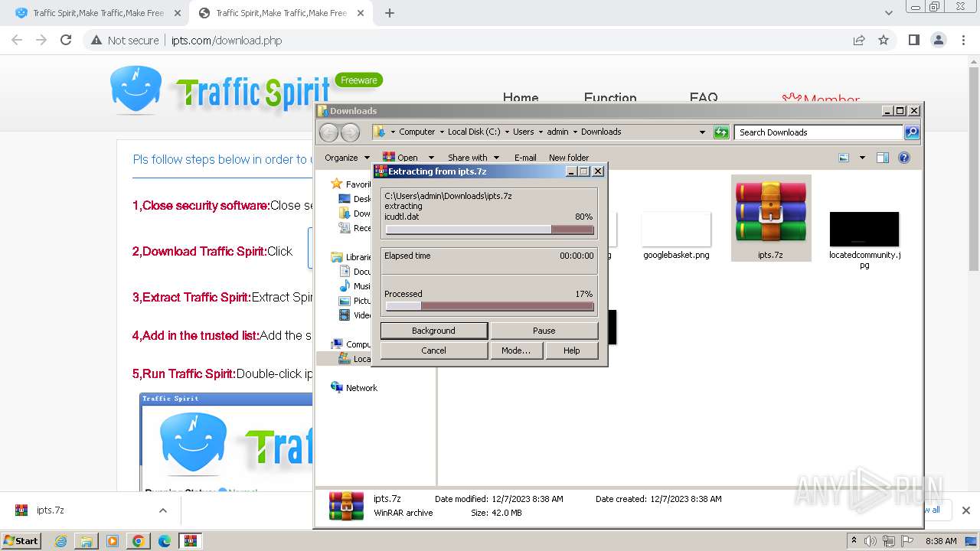Open Windows Start menu
The width and height of the screenshot is (980, 551).
tap(21, 540)
